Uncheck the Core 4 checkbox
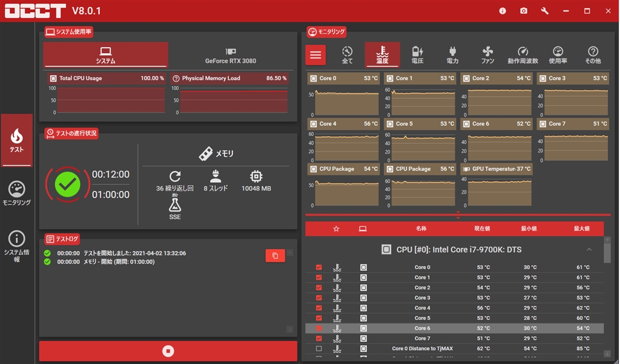This screenshot has height=364, width=620. tap(318, 308)
